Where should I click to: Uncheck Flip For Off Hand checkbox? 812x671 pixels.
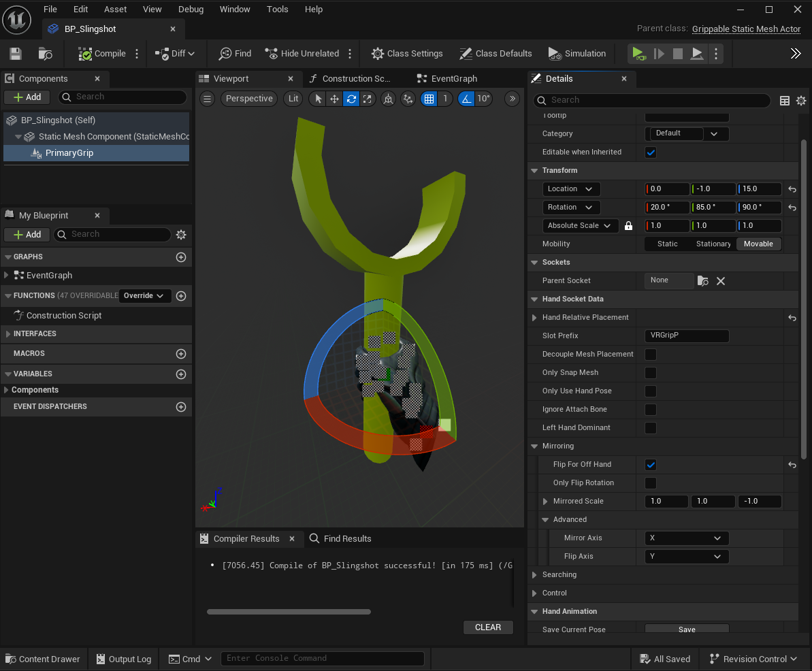[651, 465]
